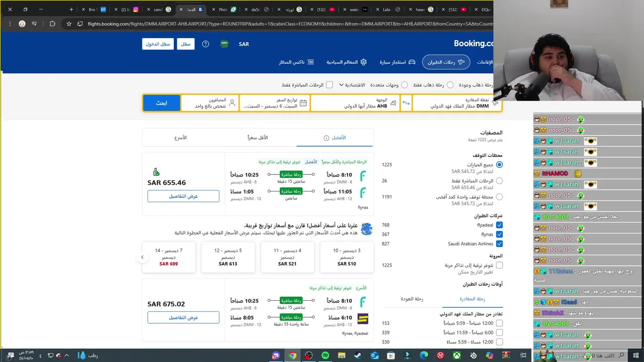Select رحلة المغادرة flight times tab

[472, 299]
